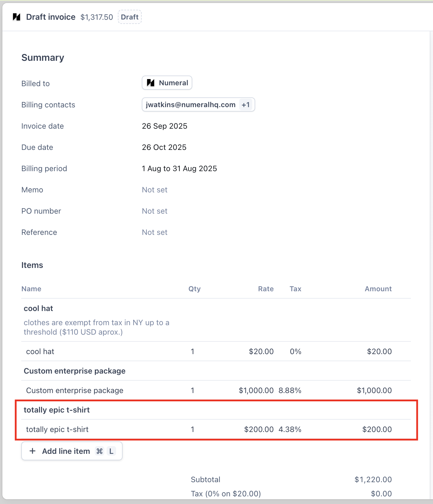Open the Numeral customer chip
The image size is (433, 504).
pyautogui.click(x=167, y=83)
